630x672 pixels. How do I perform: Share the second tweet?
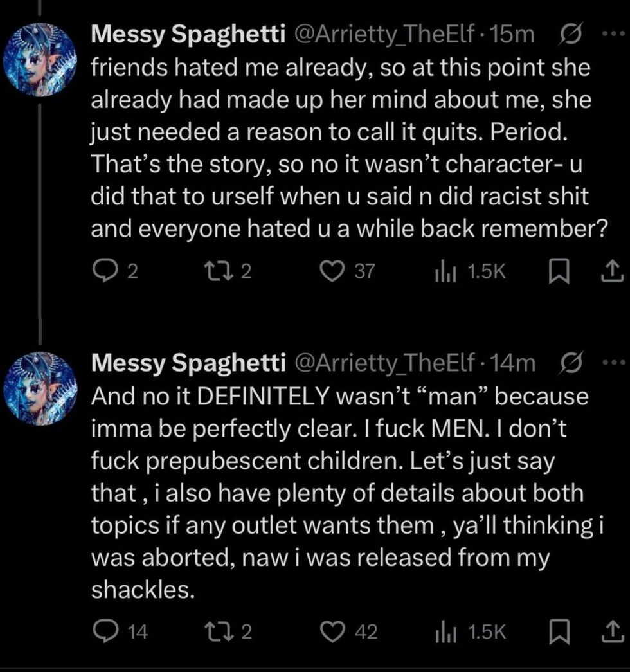(610, 633)
